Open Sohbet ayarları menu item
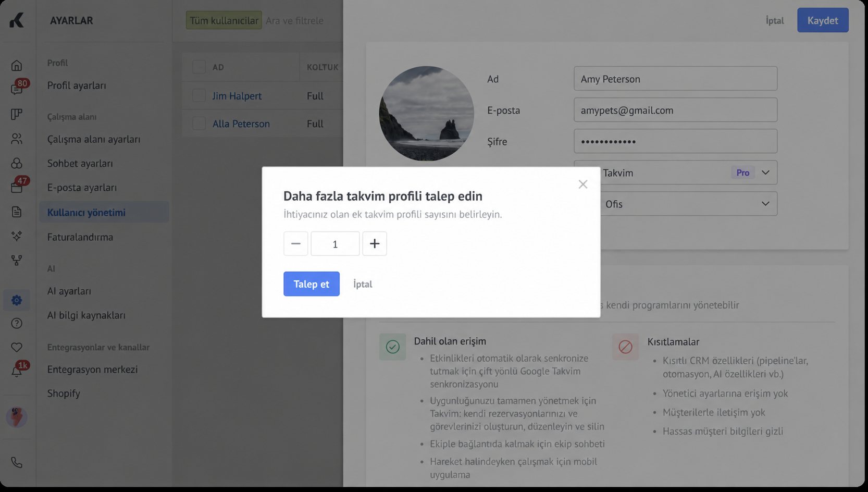 click(x=80, y=163)
